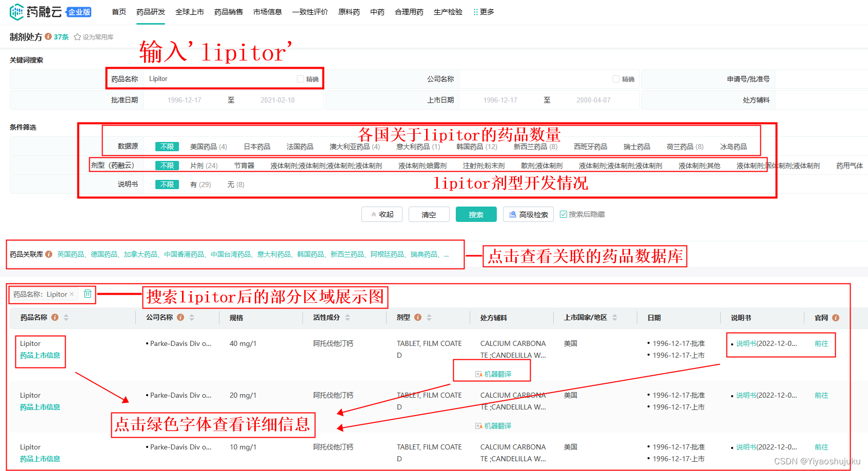Open the 药品销售 nav item

pyautogui.click(x=229, y=12)
